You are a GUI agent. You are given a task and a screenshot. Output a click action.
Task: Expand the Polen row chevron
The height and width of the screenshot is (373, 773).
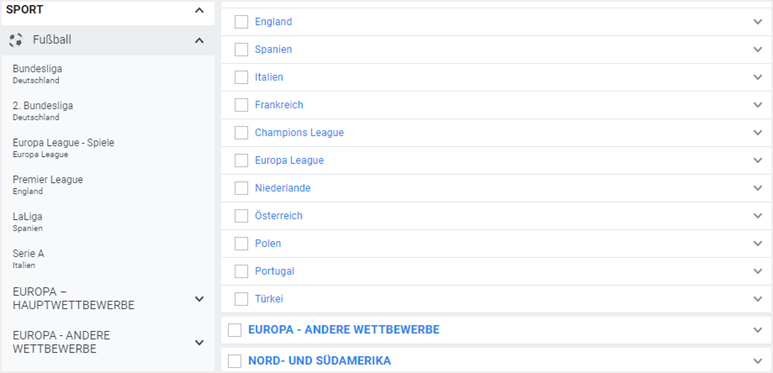[758, 243]
